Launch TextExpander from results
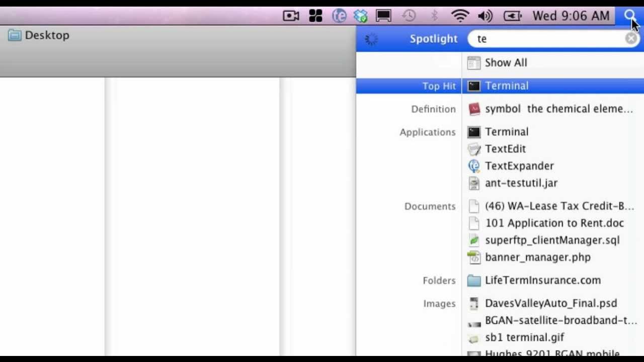Image resolution: width=644 pixels, height=362 pixels. click(x=519, y=166)
